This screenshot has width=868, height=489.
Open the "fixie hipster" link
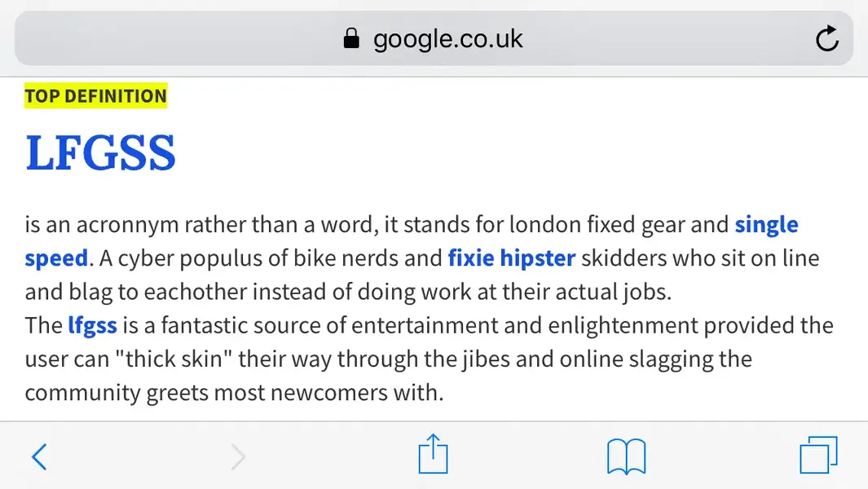point(512,258)
